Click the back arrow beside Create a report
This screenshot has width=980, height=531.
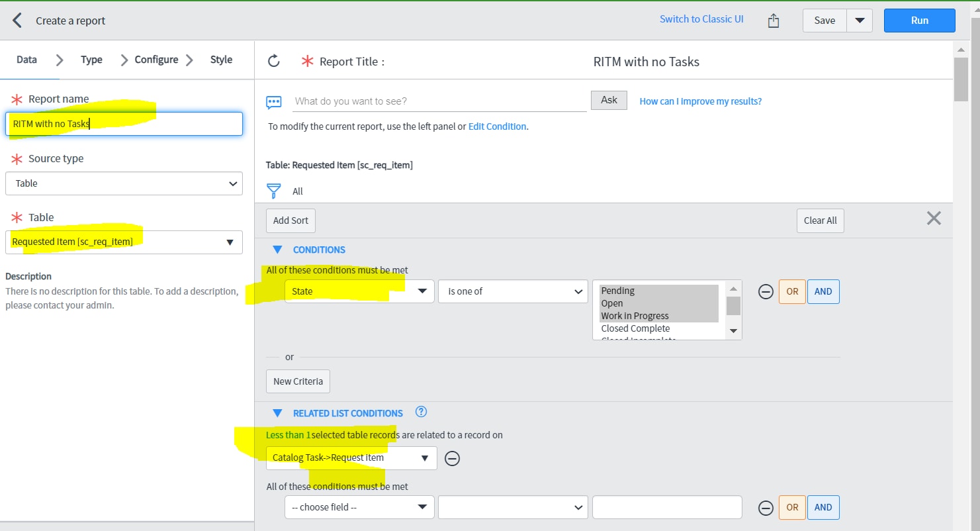click(x=16, y=20)
